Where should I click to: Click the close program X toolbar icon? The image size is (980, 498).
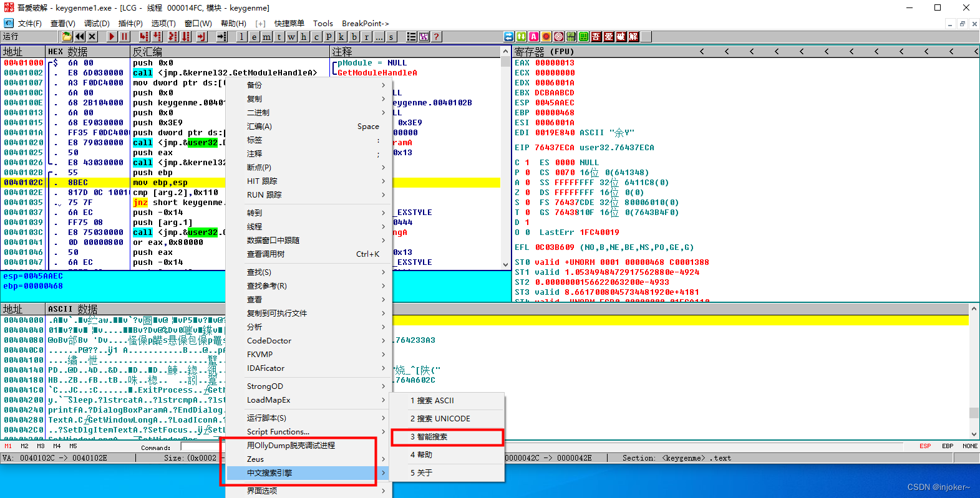coord(92,37)
